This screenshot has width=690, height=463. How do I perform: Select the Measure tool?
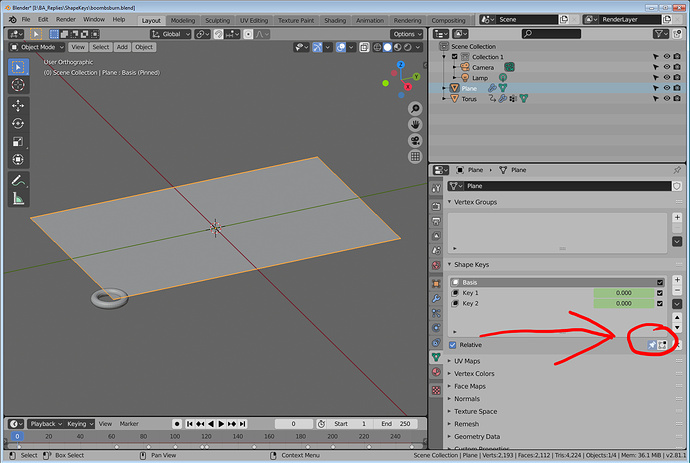18,198
